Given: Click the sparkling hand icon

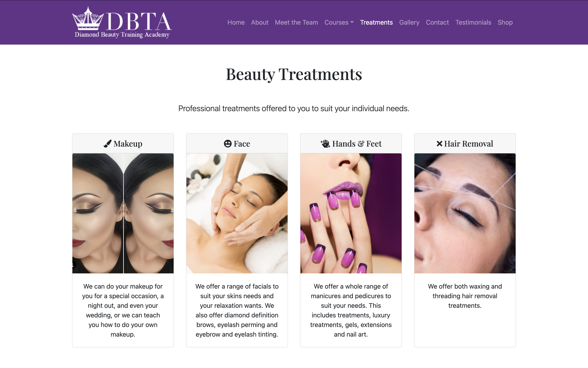Looking at the screenshot, I should [325, 144].
